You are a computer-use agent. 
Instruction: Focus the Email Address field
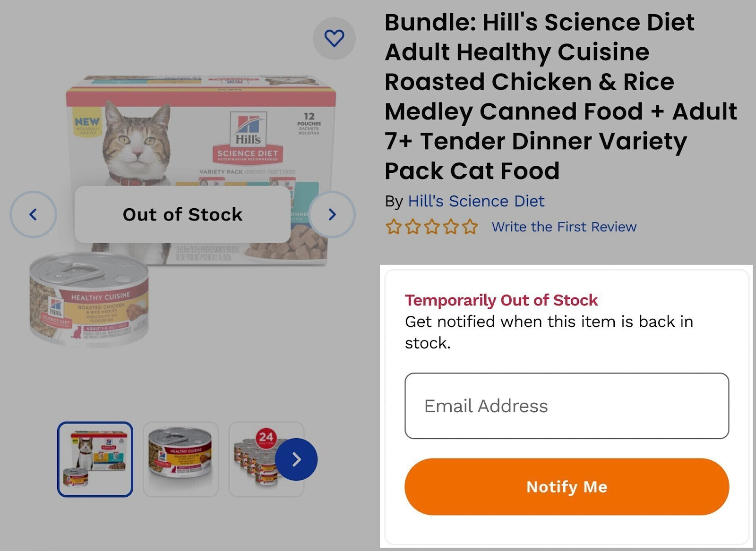(565, 405)
